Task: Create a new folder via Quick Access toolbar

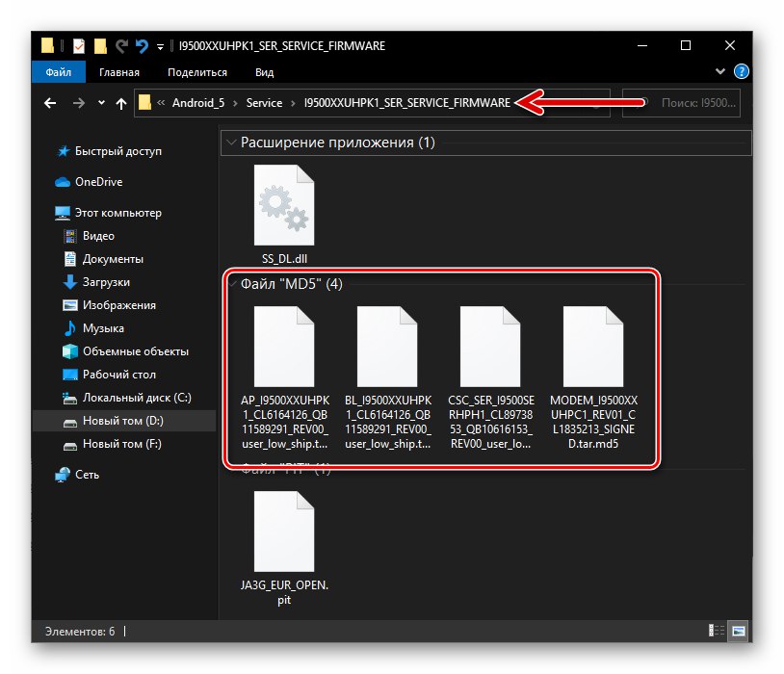Action: 100,45
